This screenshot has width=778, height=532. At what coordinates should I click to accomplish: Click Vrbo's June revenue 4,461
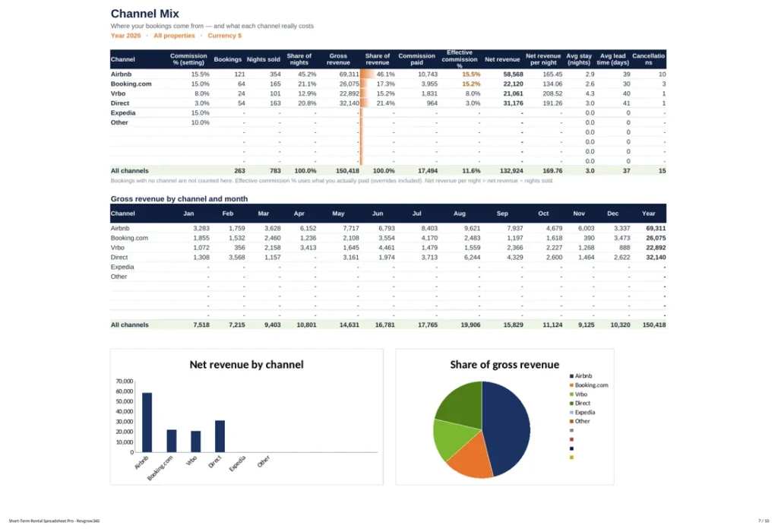coord(387,248)
